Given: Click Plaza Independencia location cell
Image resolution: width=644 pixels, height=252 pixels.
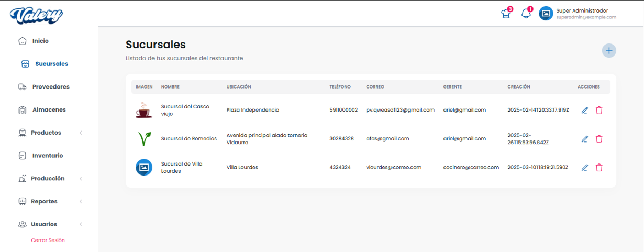Looking at the screenshot, I should coord(253,110).
